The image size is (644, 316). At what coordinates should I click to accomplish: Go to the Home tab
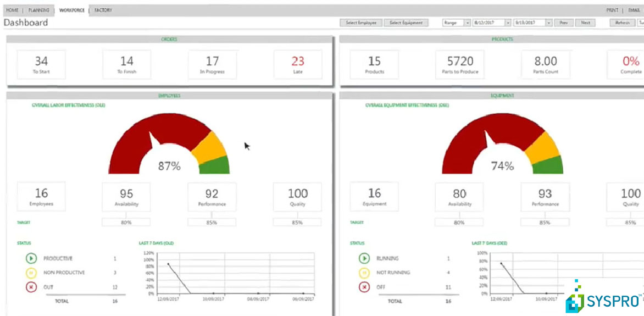click(x=12, y=10)
